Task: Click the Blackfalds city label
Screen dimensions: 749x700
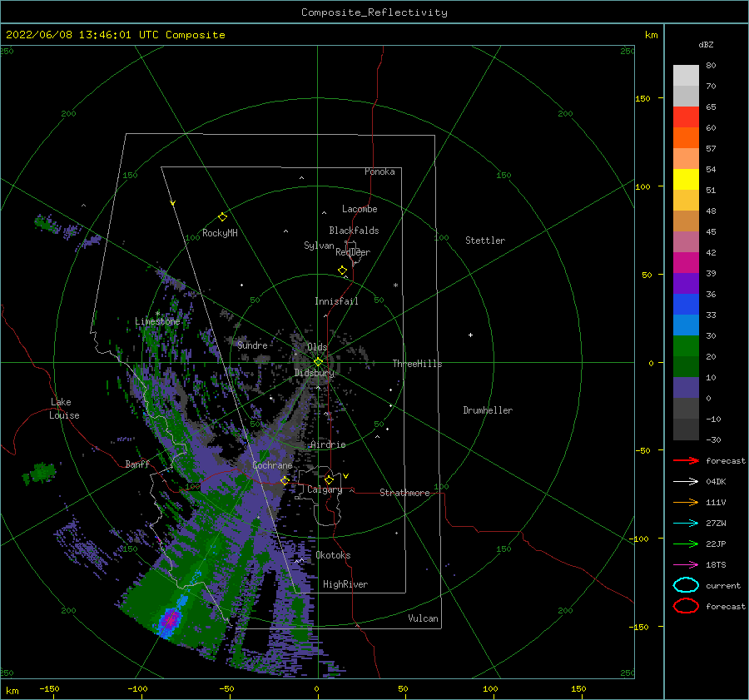Action: click(x=354, y=231)
